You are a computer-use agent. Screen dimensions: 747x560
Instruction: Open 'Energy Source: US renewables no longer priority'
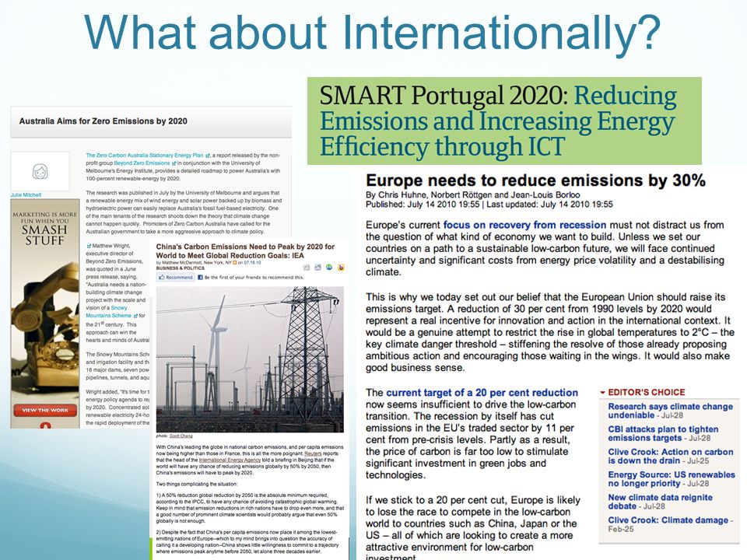pos(672,478)
